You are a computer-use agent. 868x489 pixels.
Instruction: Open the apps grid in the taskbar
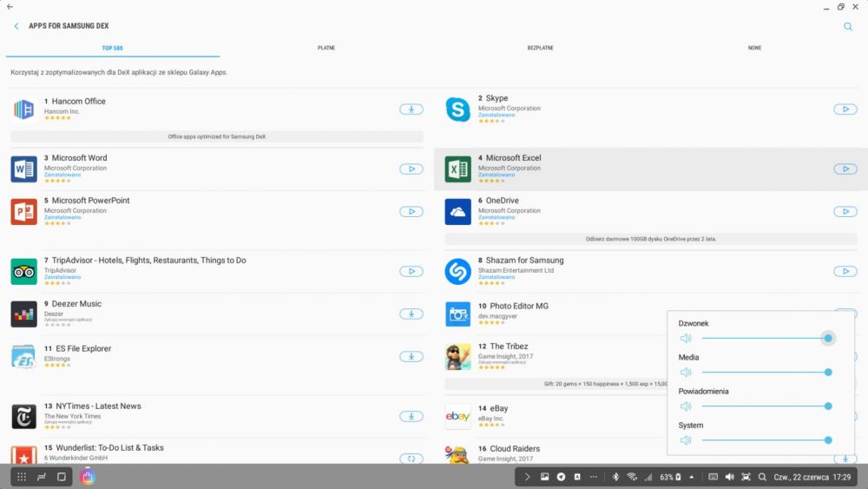[22, 477]
